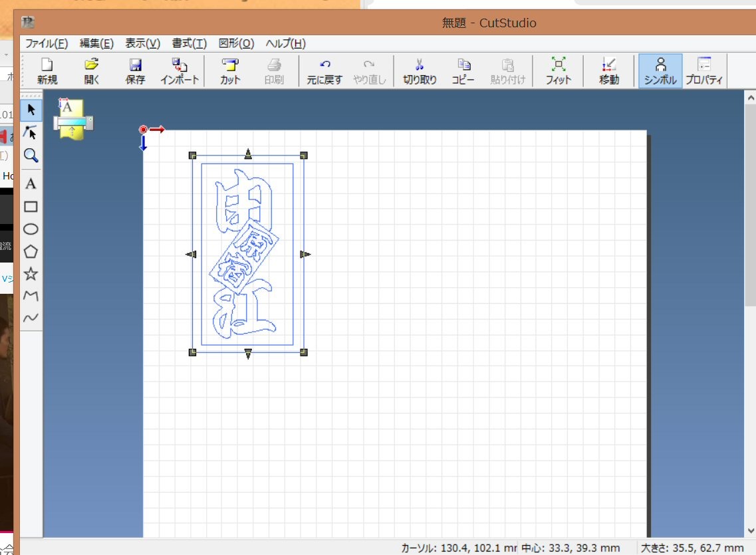Click the cutting machine icon on canvas
This screenshot has height=555, width=756.
(x=72, y=120)
